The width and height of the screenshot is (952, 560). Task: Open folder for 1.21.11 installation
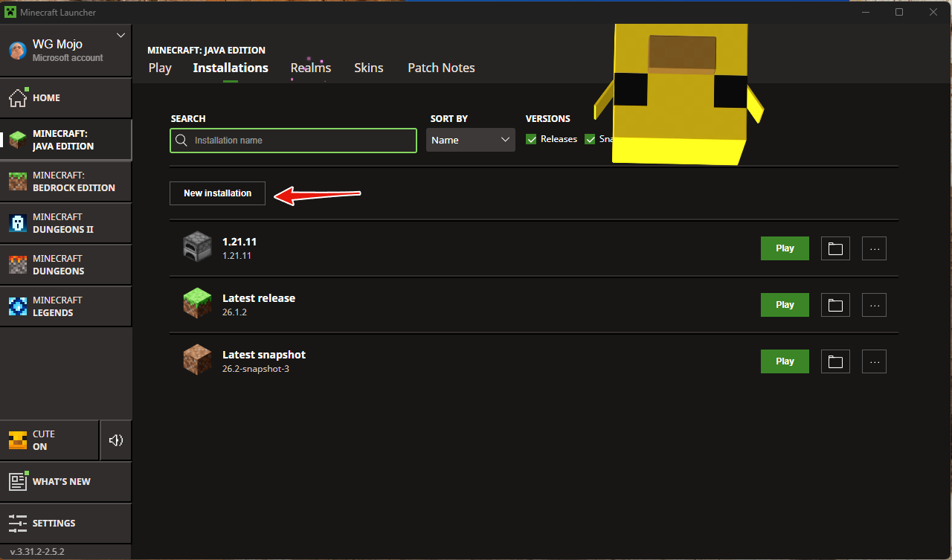[835, 248]
